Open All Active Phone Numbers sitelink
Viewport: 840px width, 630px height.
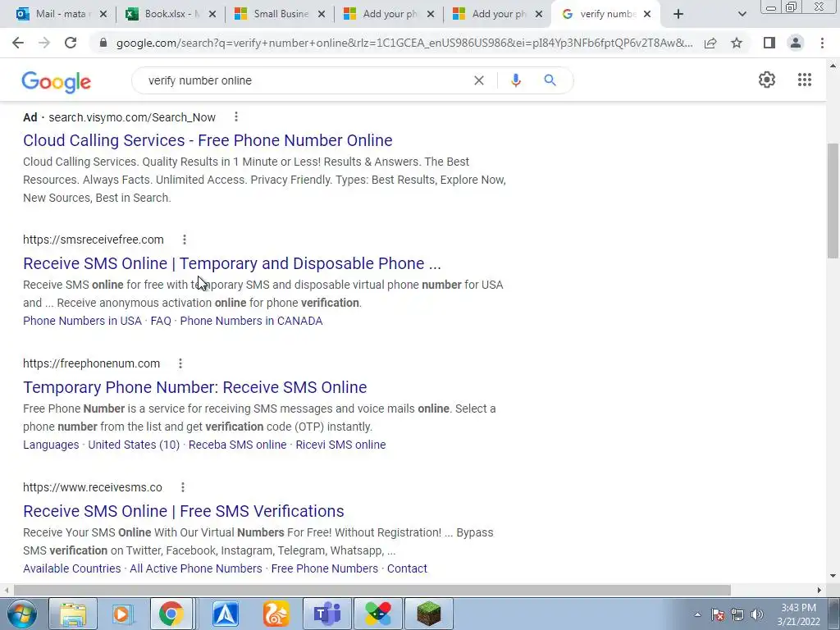196,568
